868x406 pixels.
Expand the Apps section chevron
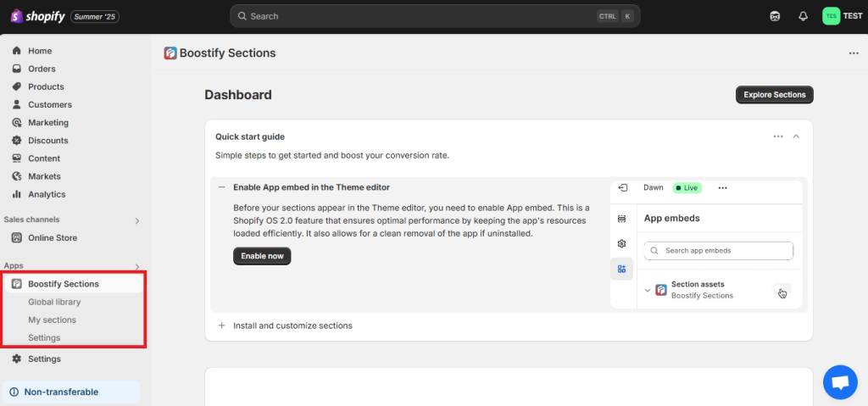(x=137, y=266)
